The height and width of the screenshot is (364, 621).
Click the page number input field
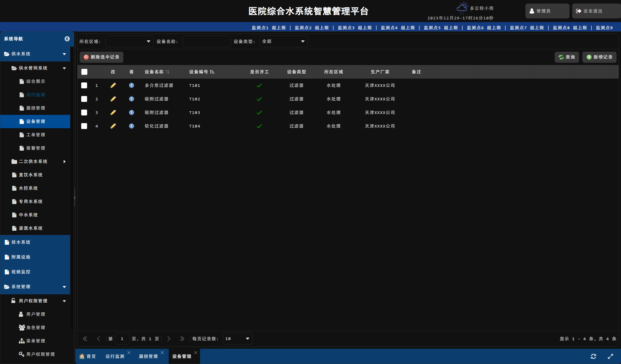coord(122,339)
